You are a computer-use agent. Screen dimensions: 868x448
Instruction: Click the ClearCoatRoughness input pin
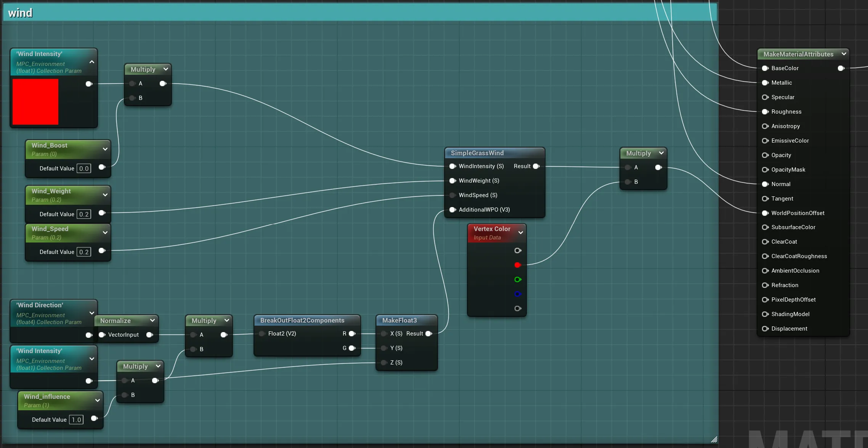(x=765, y=256)
